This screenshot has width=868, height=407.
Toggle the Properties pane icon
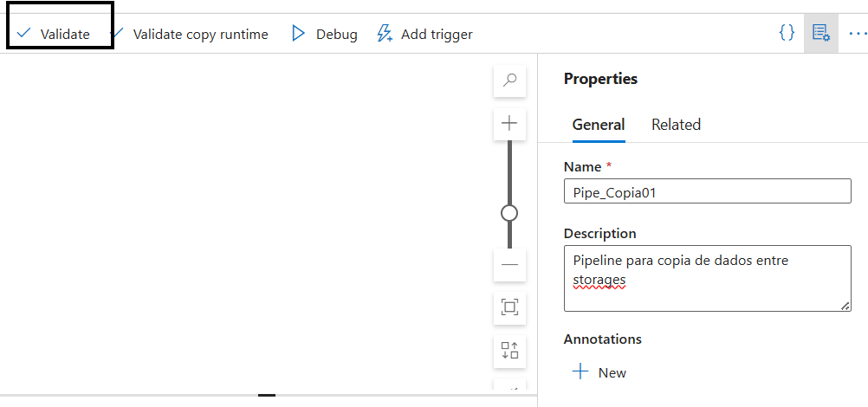pyautogui.click(x=820, y=33)
